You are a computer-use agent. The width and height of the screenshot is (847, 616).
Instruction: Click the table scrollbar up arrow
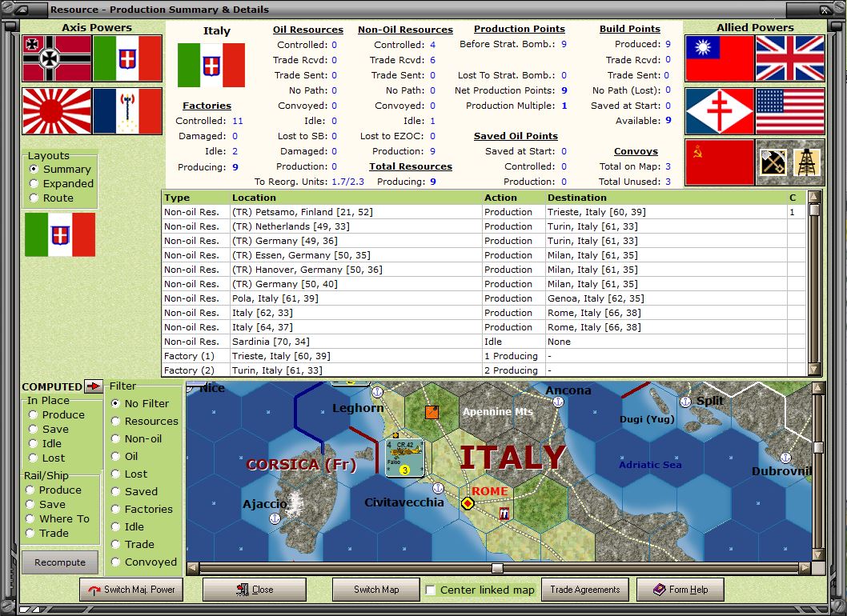pos(815,197)
